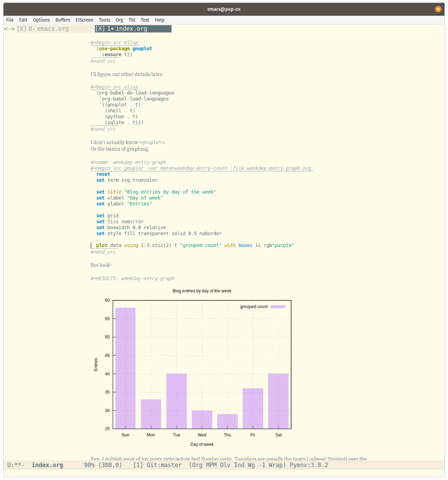
Task: Click the <-> screen toggle in tab bar
Action: click(x=9, y=29)
